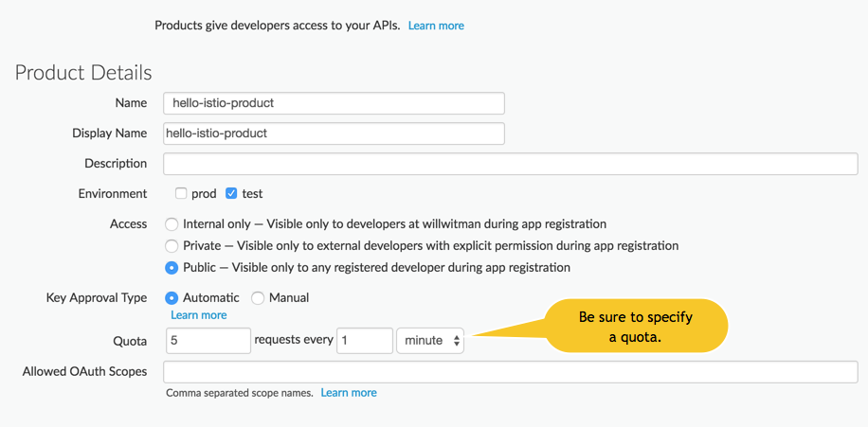Check the prod environment checkbox
868x427 pixels.
tap(181, 194)
